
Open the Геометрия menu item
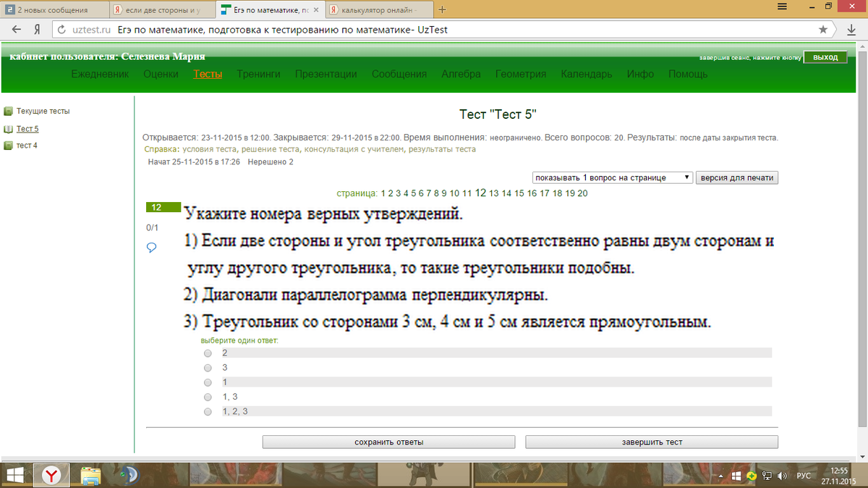click(x=521, y=74)
